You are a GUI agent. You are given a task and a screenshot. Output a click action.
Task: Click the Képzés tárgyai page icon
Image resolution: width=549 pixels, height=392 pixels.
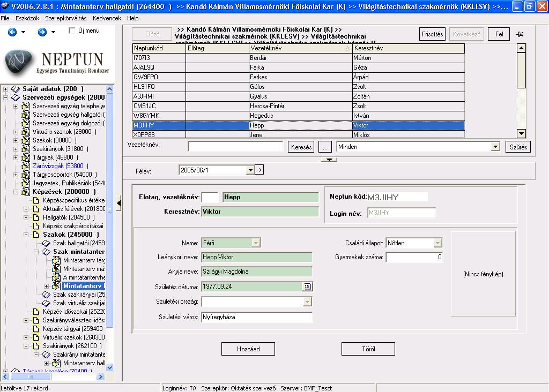tap(36, 329)
